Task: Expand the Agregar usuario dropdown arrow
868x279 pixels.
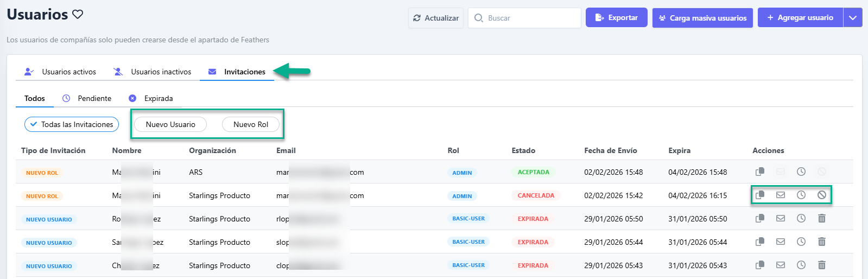Action: pyautogui.click(x=853, y=18)
